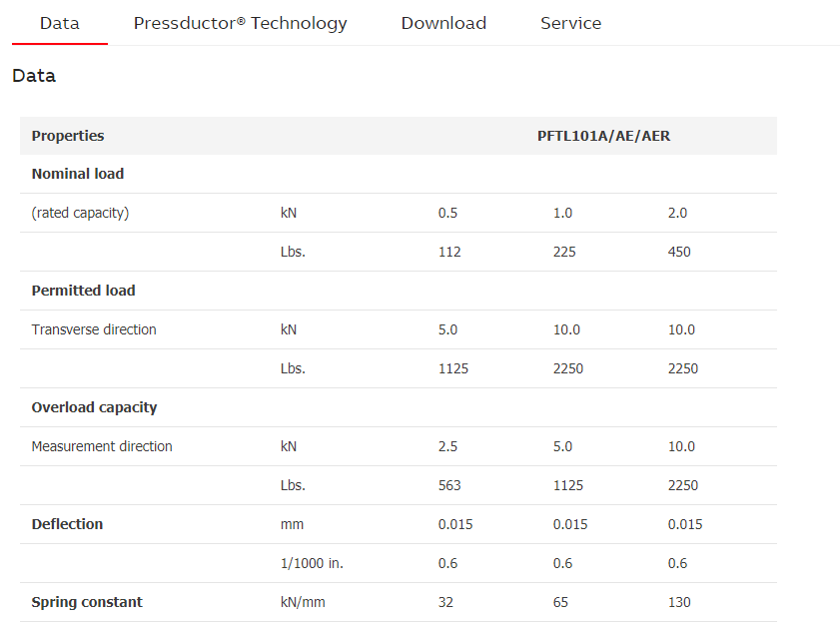Click the Measurement direction row label
The width and height of the screenshot is (840, 624).
102,446
